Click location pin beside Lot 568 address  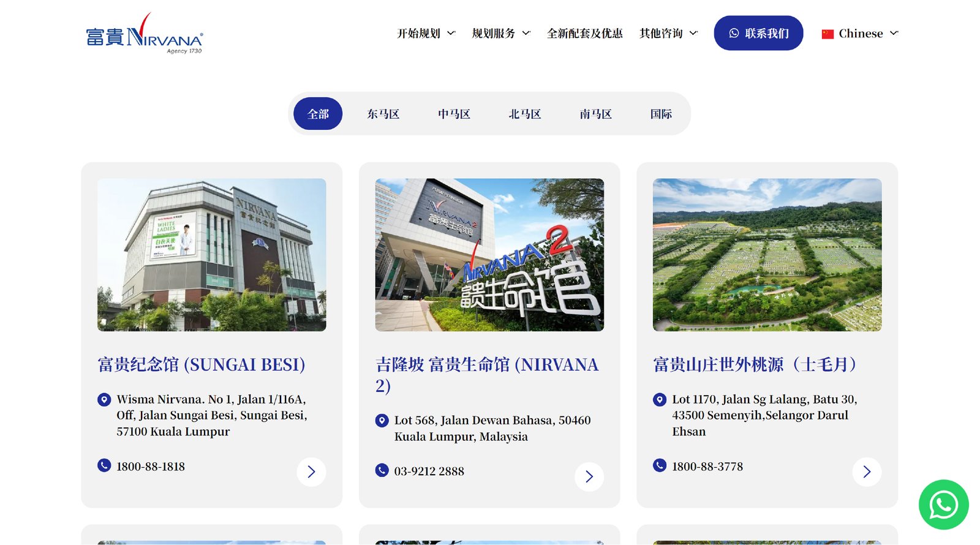point(382,421)
